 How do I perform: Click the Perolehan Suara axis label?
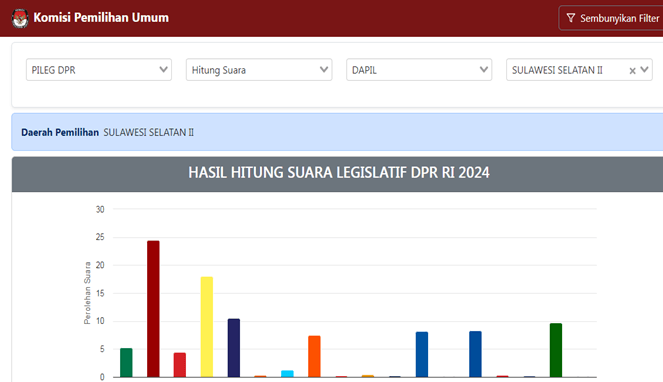(x=88, y=293)
